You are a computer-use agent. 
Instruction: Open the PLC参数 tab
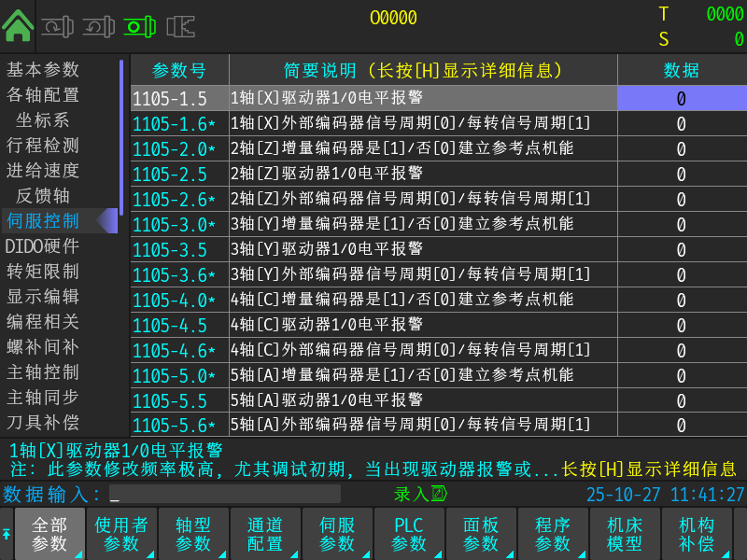coord(408,534)
